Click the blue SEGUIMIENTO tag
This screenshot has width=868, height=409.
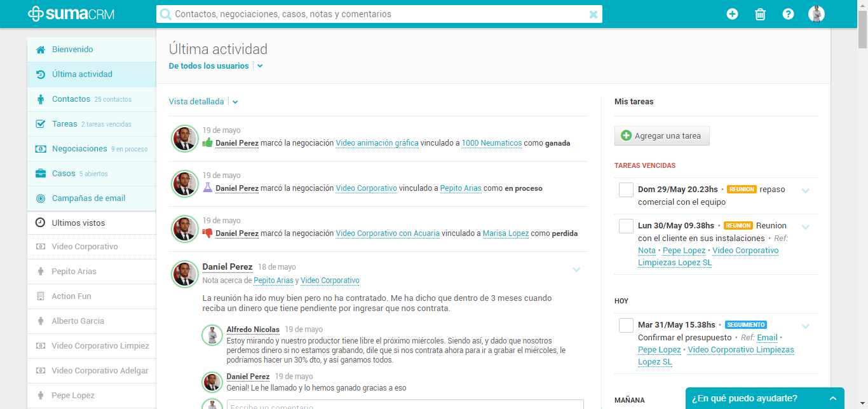point(745,325)
